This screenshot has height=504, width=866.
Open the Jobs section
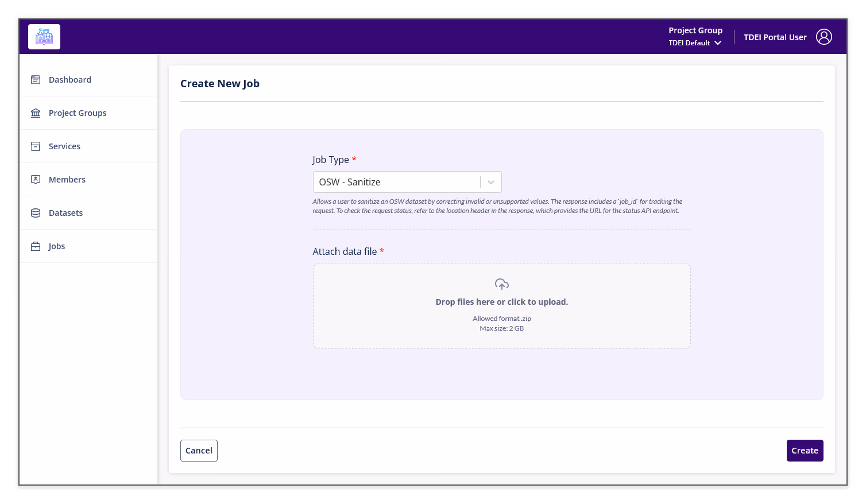click(88, 246)
